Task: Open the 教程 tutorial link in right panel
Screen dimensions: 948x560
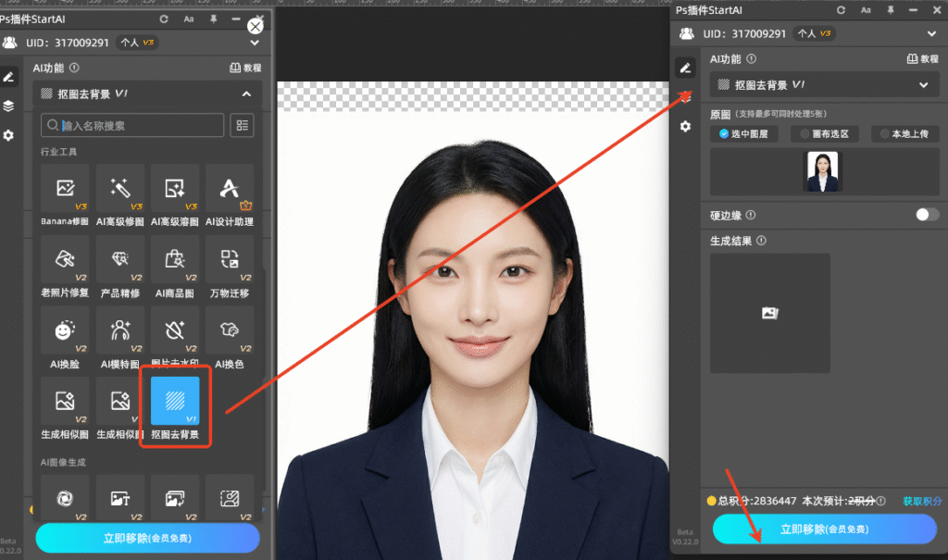Action: (x=921, y=58)
